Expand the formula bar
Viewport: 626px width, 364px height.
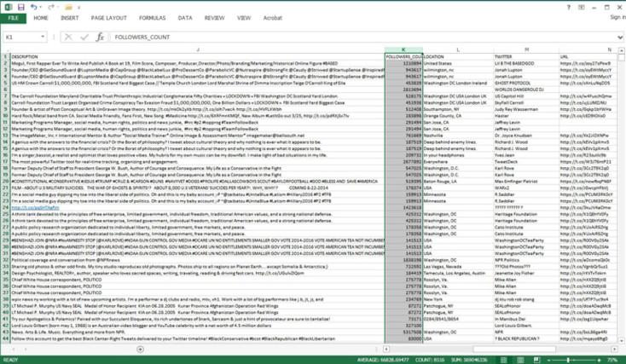pyautogui.click(x=620, y=38)
